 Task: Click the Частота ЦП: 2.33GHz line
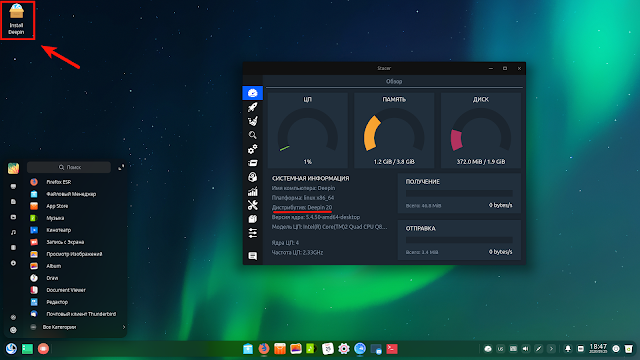[297, 252]
